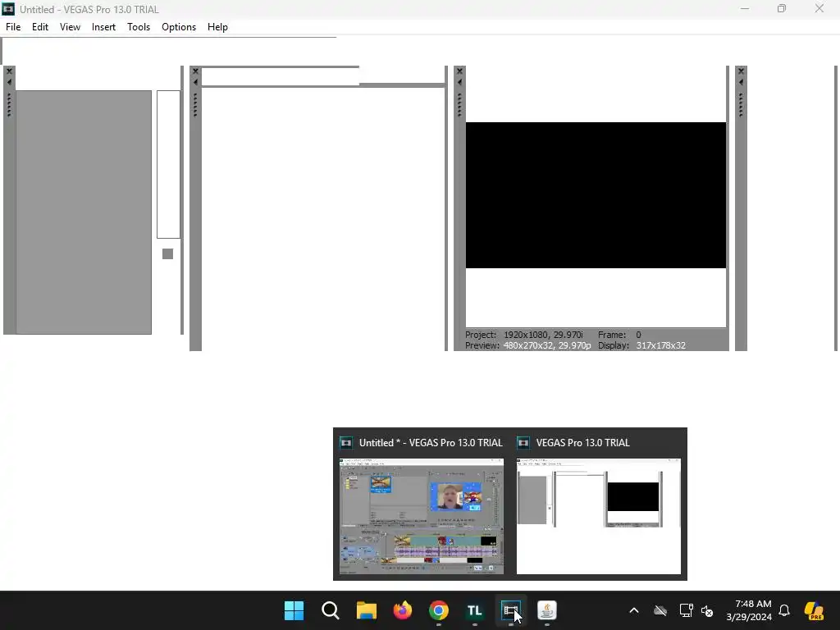Open the Insert menu
This screenshot has height=630, width=840.
[103, 27]
